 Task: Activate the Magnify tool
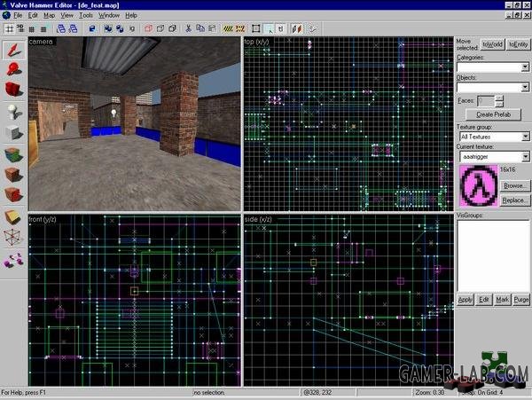pyautogui.click(x=13, y=69)
